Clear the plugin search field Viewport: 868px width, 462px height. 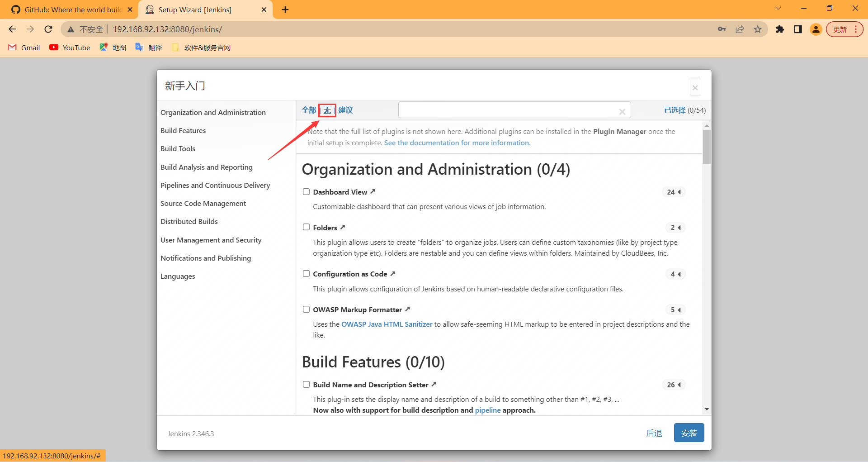pos(622,111)
